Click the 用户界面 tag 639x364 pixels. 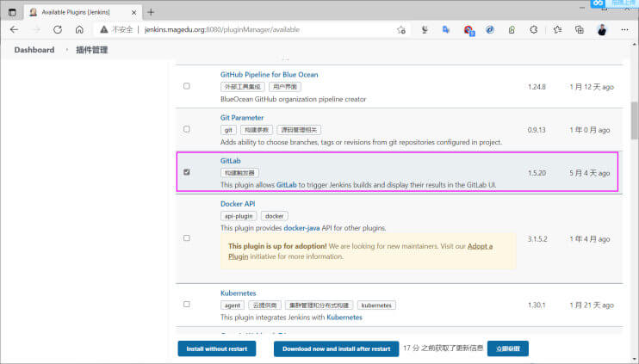point(285,87)
